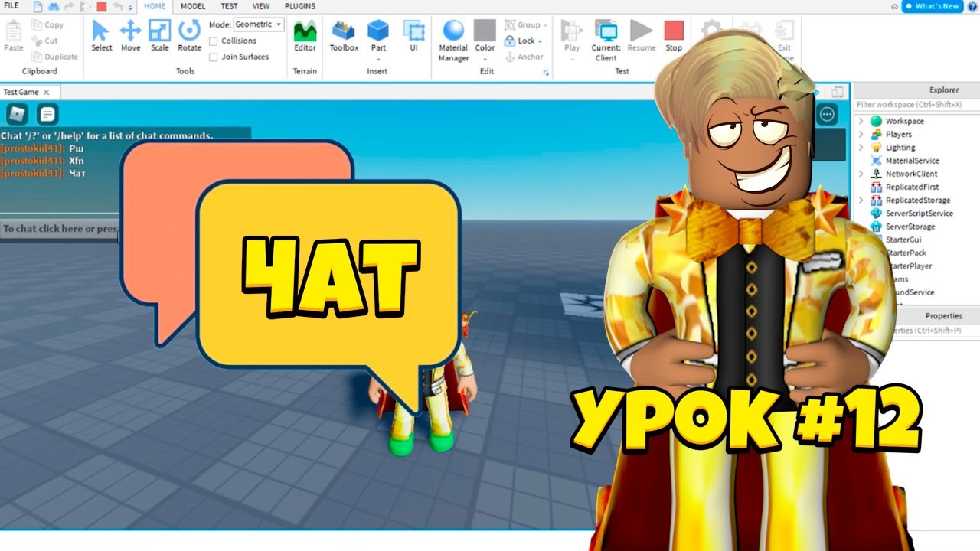
Task: Switch to the VIEW ribbon tab
Action: click(x=261, y=6)
